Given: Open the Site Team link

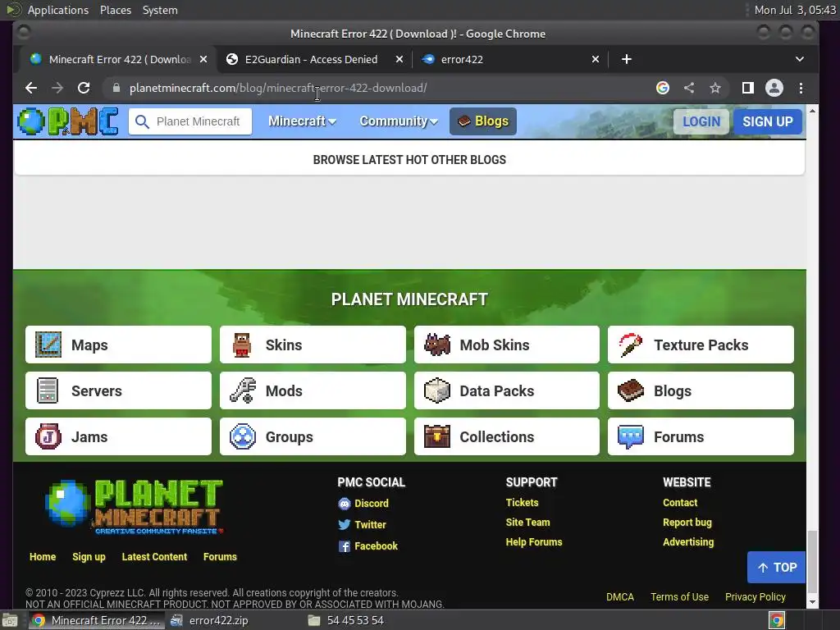Looking at the screenshot, I should coord(527,523).
